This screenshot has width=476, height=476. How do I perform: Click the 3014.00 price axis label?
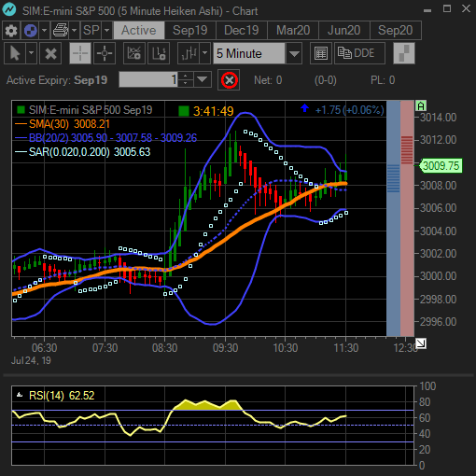click(x=438, y=118)
